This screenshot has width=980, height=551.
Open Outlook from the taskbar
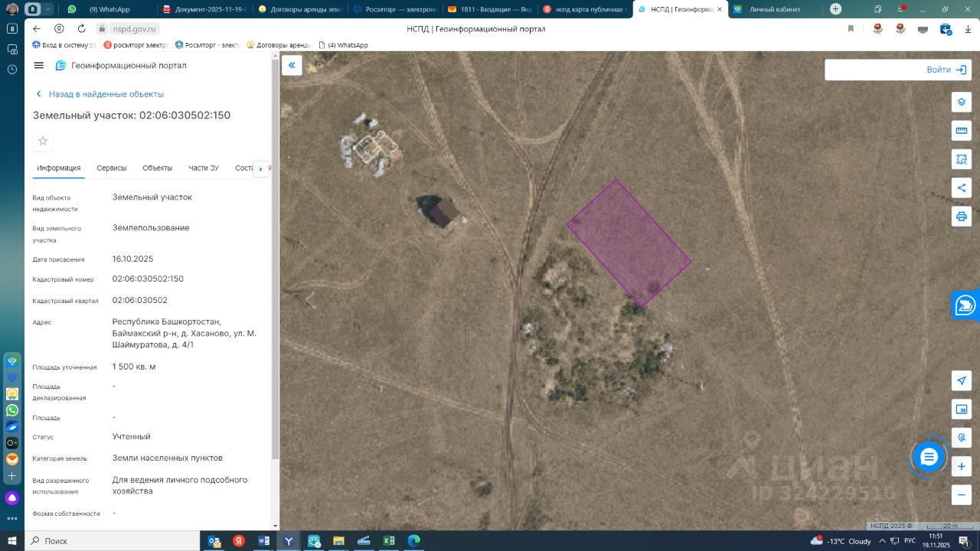pyautogui.click(x=214, y=541)
